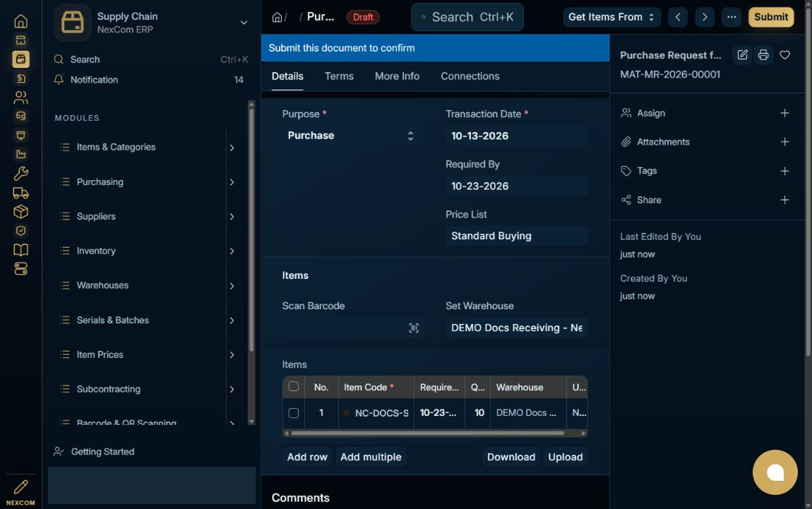The height and width of the screenshot is (509, 812).
Task: Open sidebar Search entry
Action: click(x=150, y=59)
